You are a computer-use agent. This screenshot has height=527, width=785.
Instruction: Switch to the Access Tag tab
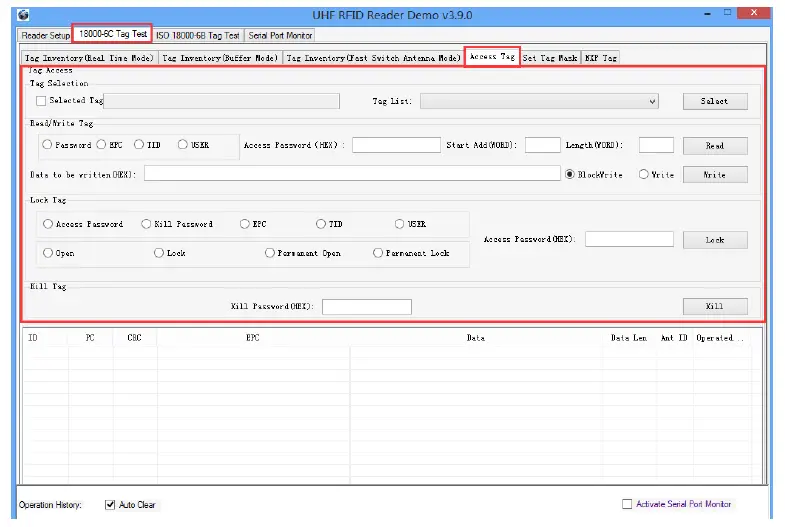(492, 57)
